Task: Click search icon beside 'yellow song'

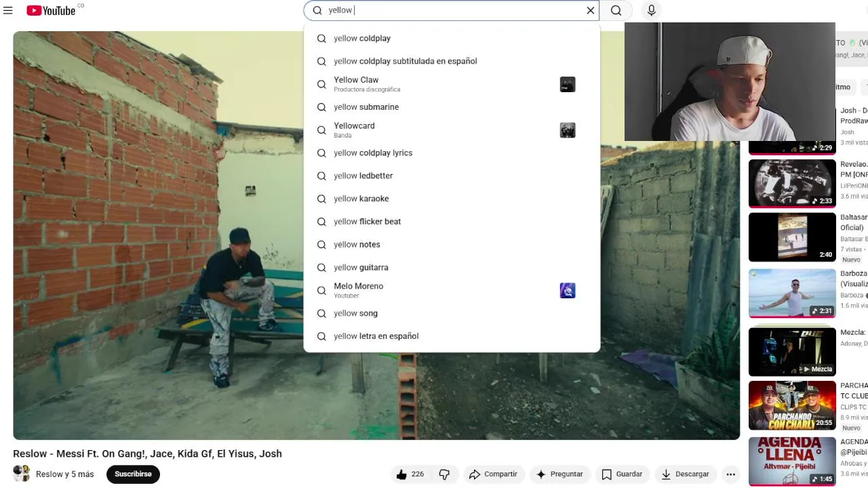Action: 321,313
